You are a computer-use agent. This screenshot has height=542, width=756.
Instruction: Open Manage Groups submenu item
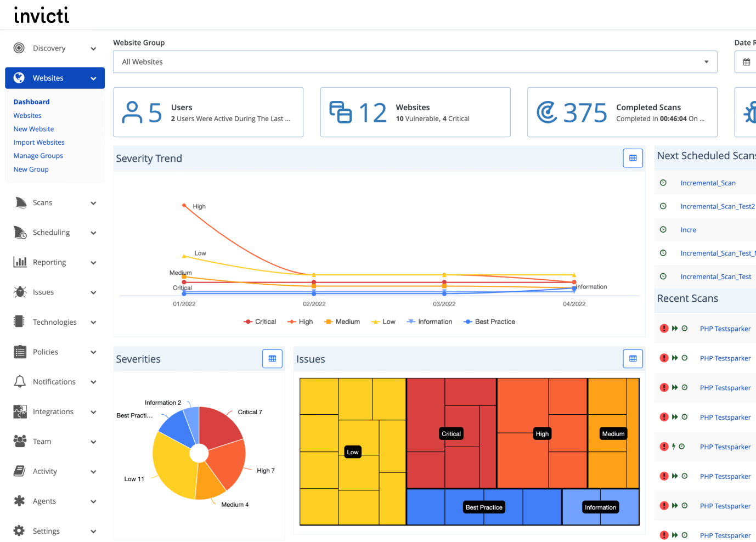38,156
